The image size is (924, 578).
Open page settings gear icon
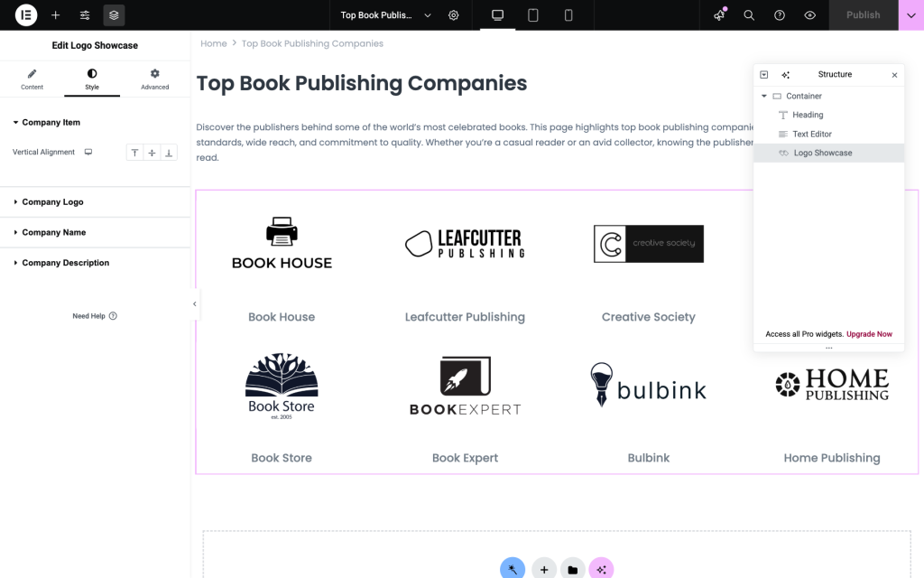point(453,14)
